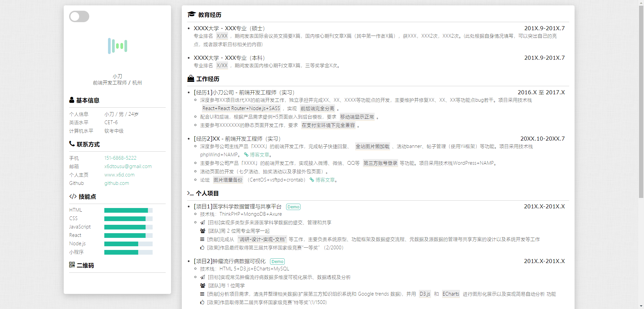Toggle the switch at top of sidebar
Viewport: 644px width, 309px height.
tap(79, 16)
